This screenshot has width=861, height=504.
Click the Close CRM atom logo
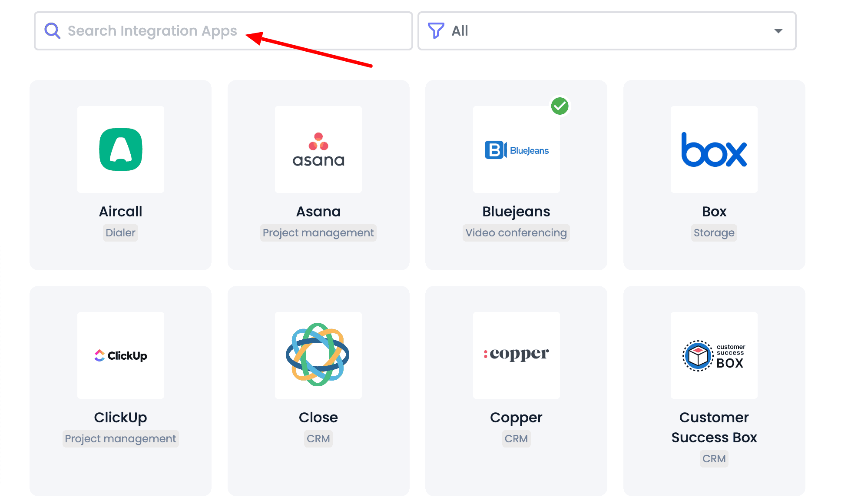[x=318, y=355]
